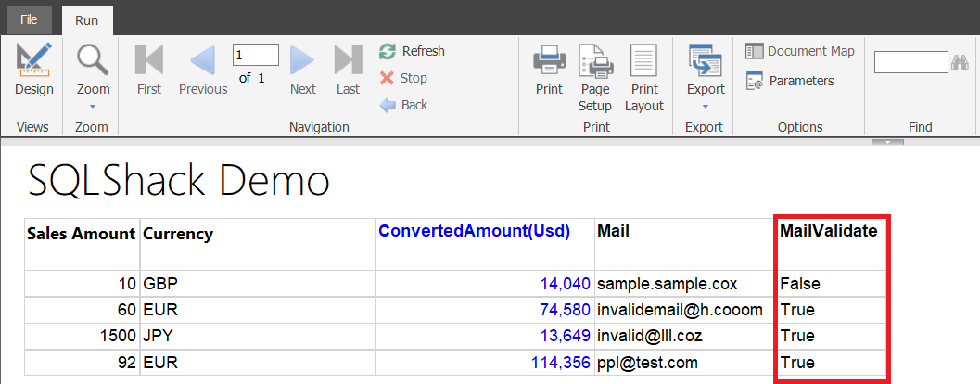Click the Back navigation button
This screenshot has height=384, width=980.
[404, 105]
